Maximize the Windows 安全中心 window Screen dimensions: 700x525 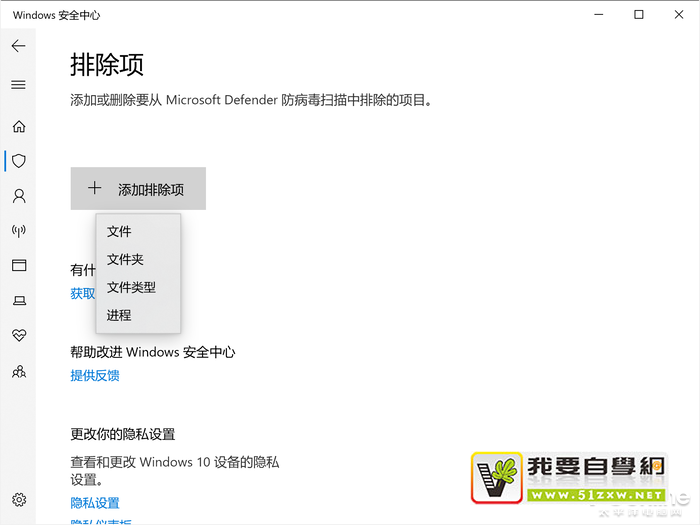point(639,15)
